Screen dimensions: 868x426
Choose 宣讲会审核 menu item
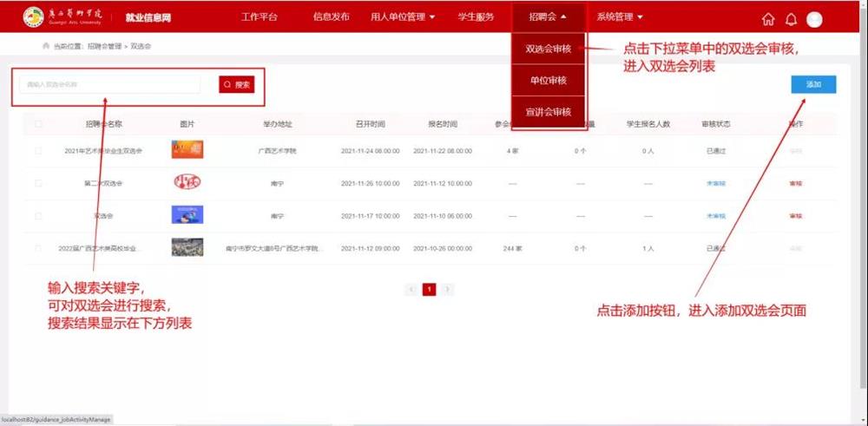(549, 113)
